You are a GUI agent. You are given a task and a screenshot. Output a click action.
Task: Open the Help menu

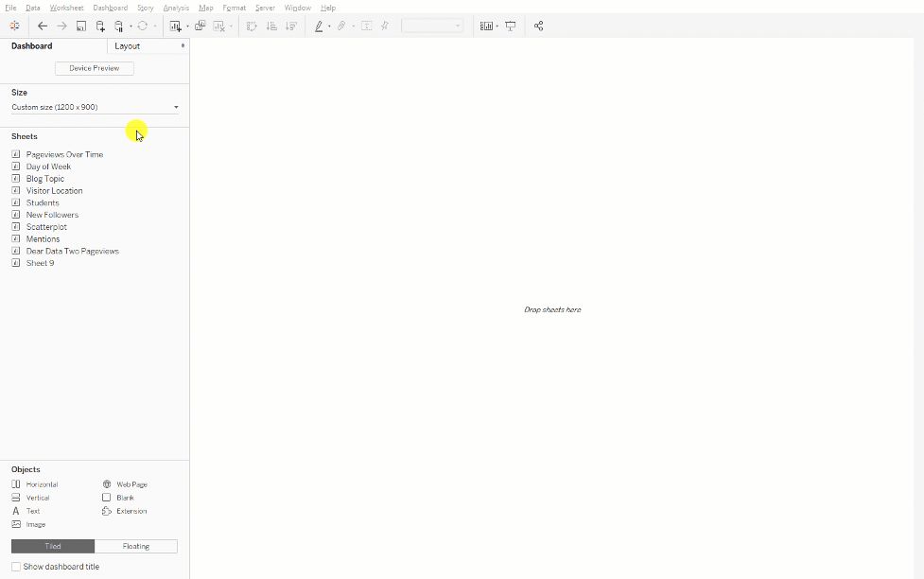pos(328,8)
